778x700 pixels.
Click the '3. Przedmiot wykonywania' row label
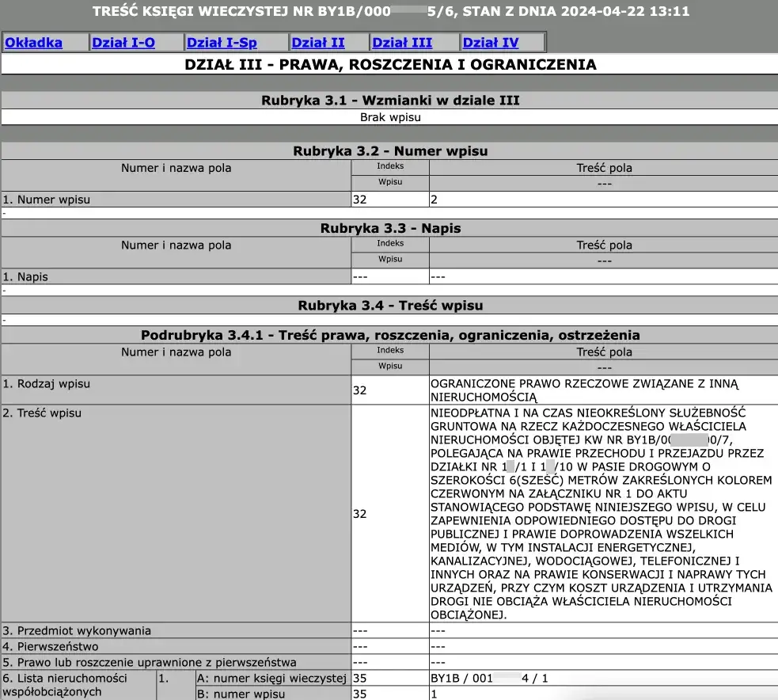76,631
